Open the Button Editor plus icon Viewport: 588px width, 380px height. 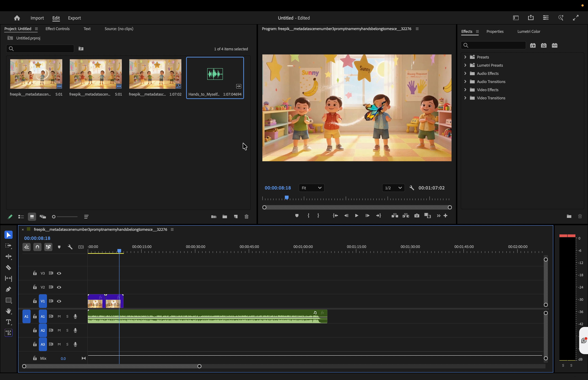pyautogui.click(x=445, y=216)
